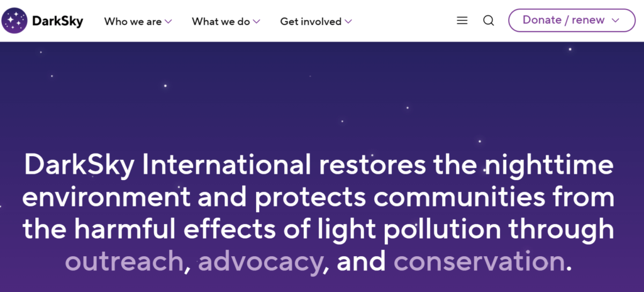This screenshot has height=292, width=644.
Task: Click the word nighttime in the headline
Action: 548,164
